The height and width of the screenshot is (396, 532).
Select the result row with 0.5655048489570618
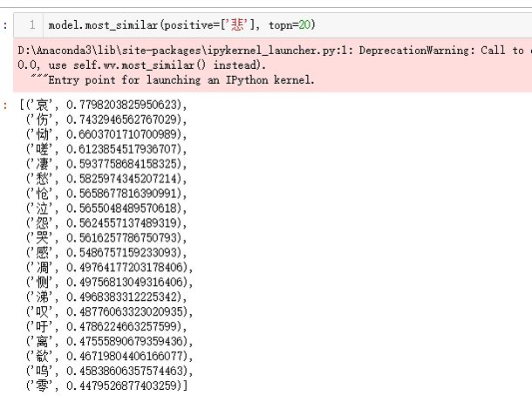106,208
